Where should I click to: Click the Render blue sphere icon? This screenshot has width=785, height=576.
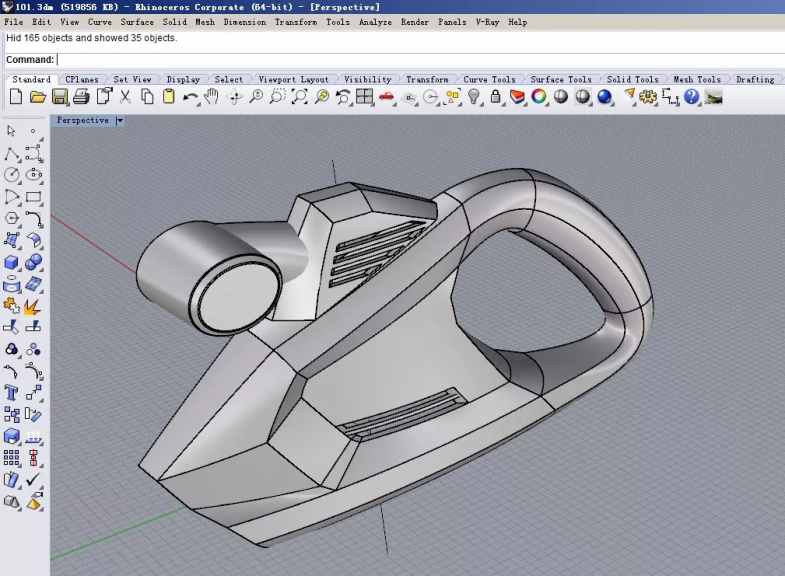coord(604,97)
